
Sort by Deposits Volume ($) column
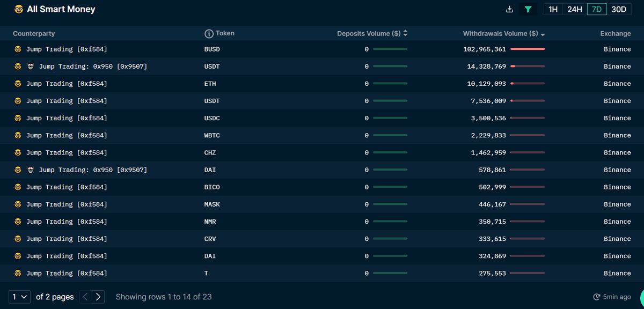pos(372,33)
